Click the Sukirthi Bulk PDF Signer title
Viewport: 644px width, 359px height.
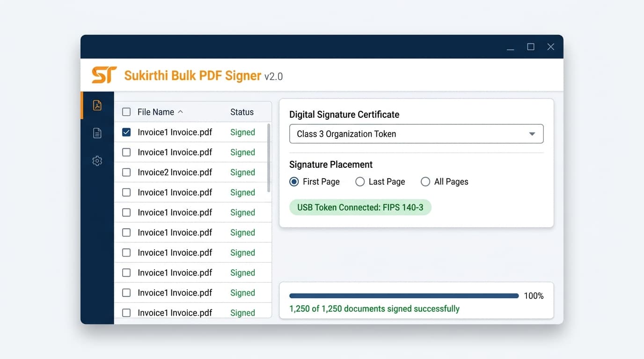click(192, 76)
